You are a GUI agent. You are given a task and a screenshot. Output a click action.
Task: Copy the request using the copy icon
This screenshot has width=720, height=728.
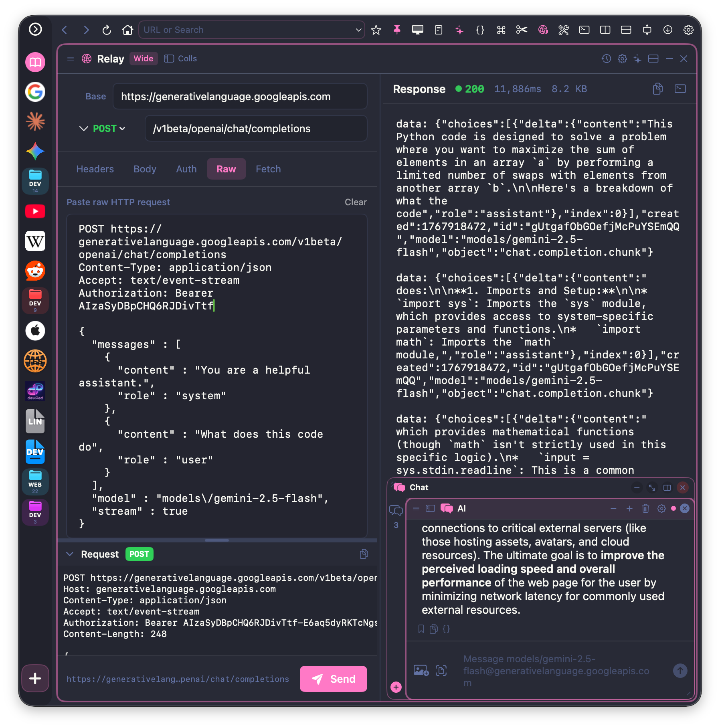pos(364,554)
